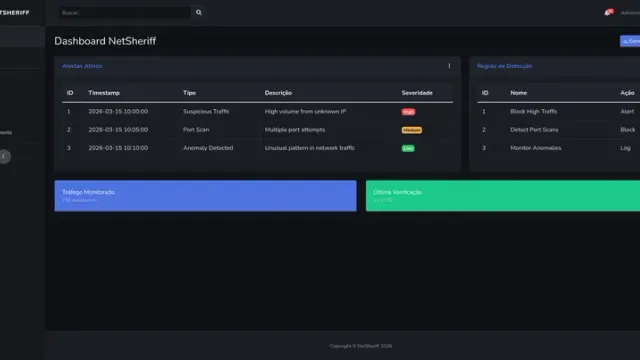
Task: Open the notifications bell icon
Action: pyautogui.click(x=607, y=13)
